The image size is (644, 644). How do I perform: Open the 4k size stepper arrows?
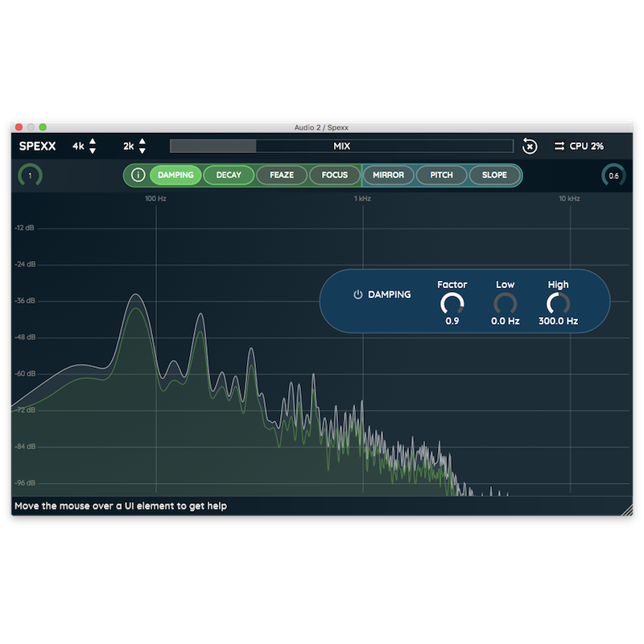click(x=93, y=147)
